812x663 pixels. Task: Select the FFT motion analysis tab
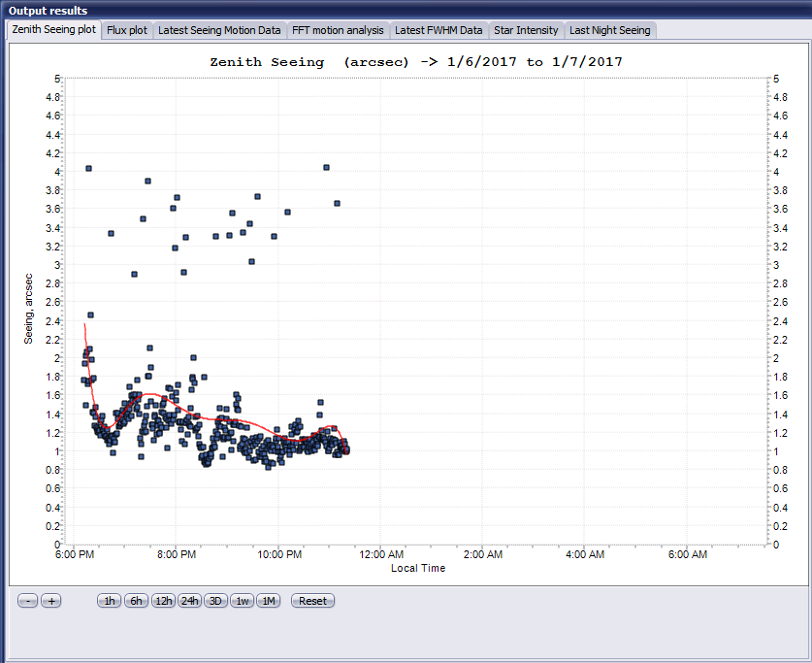[338, 30]
